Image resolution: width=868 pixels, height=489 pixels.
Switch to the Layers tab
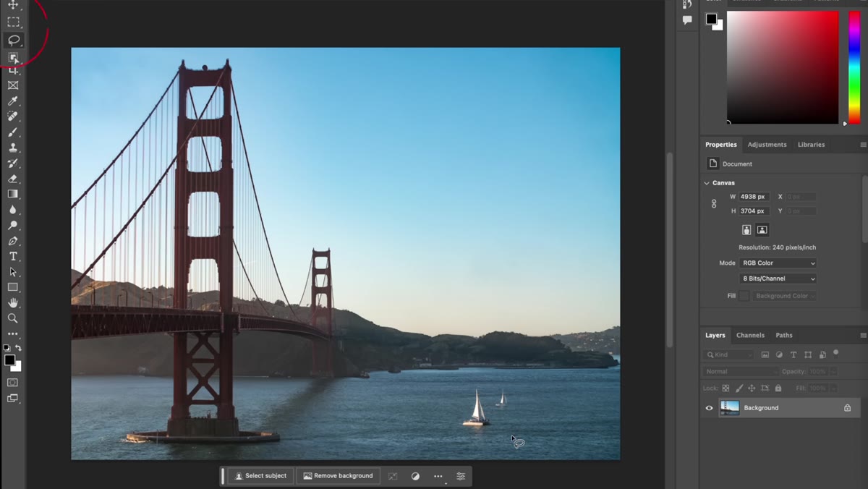[715, 336]
